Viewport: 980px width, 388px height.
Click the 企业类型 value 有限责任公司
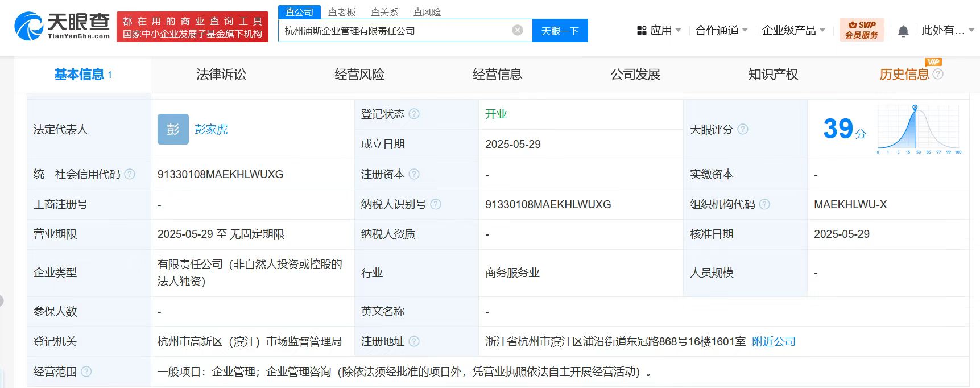pos(250,273)
